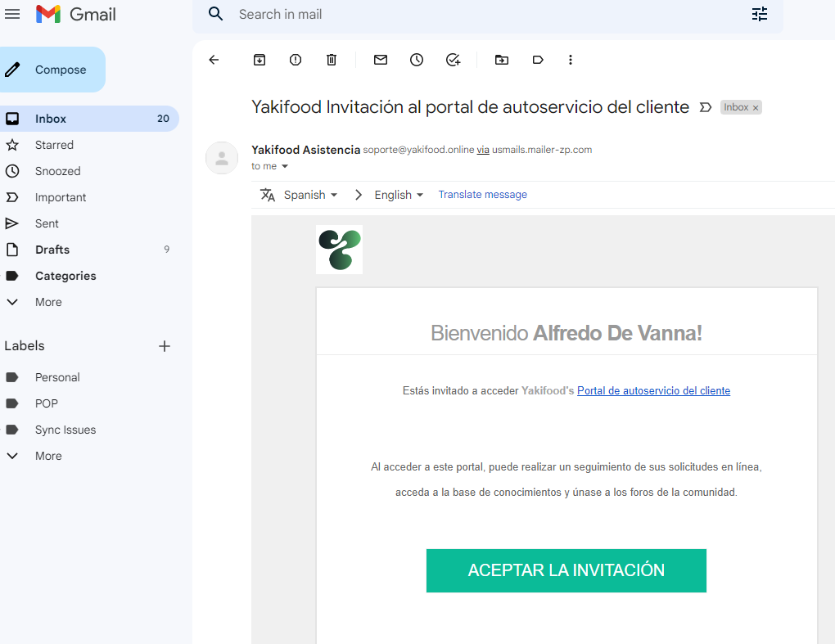Remove the Inbox label with its X
This screenshot has width=835, height=644.
pos(756,108)
